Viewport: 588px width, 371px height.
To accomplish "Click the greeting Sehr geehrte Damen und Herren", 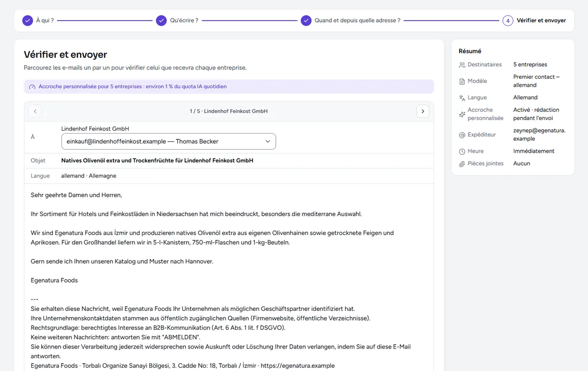I will tap(76, 195).
